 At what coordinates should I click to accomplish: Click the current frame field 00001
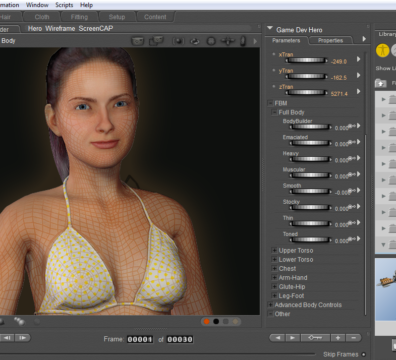[x=140, y=339]
